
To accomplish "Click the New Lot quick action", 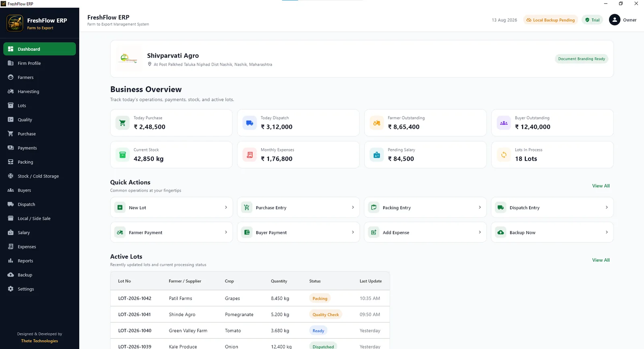I will (171, 207).
